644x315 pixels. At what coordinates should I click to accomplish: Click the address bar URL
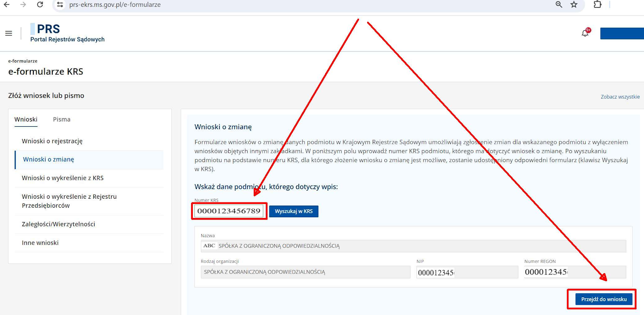(115, 5)
